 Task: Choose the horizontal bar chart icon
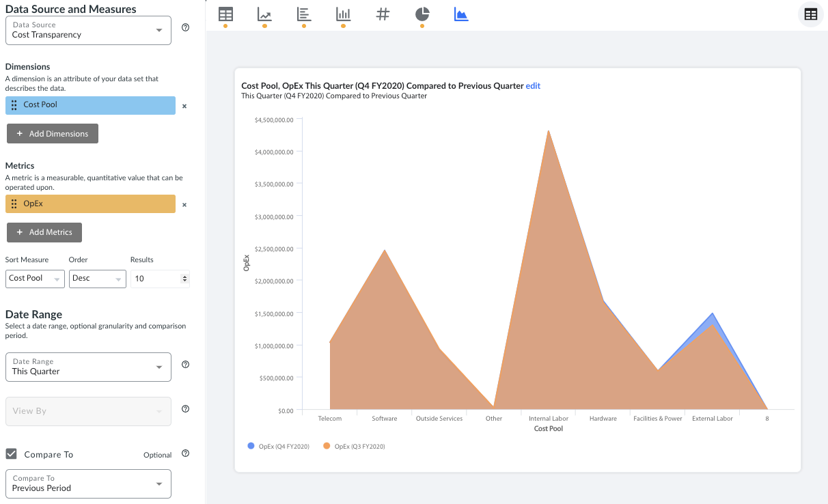click(x=304, y=14)
